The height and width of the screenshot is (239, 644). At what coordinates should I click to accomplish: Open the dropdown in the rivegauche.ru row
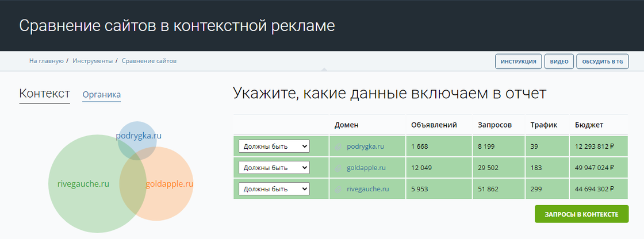(x=274, y=189)
